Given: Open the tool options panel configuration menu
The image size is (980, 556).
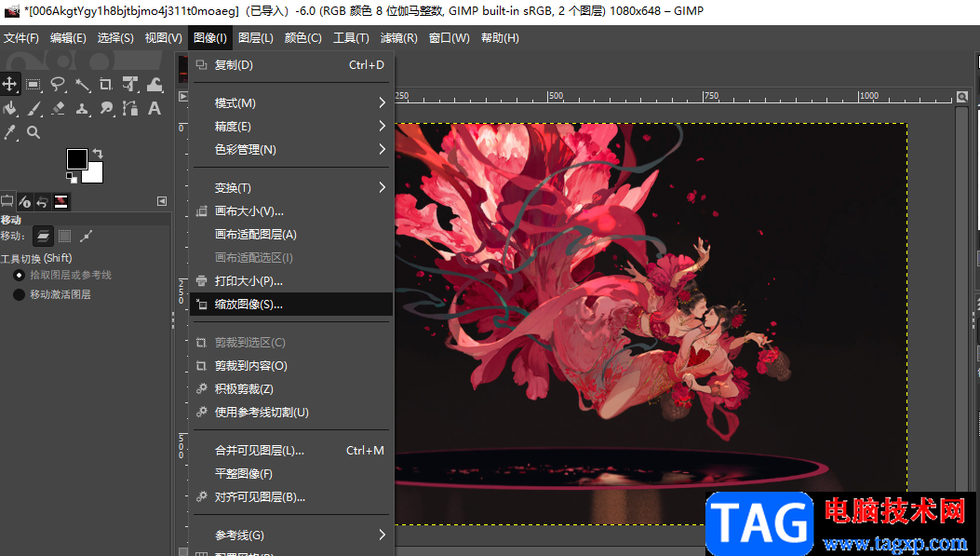Looking at the screenshot, I should coord(162,201).
